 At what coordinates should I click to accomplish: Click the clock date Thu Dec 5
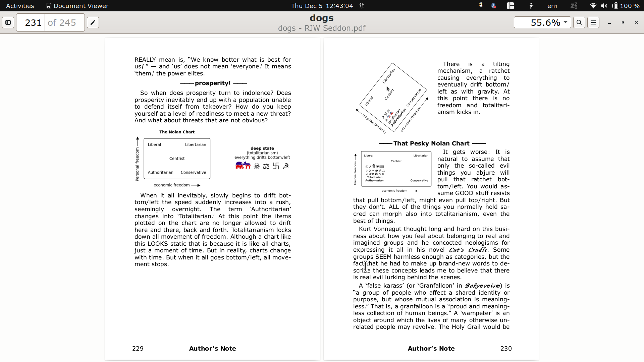tap(322, 6)
